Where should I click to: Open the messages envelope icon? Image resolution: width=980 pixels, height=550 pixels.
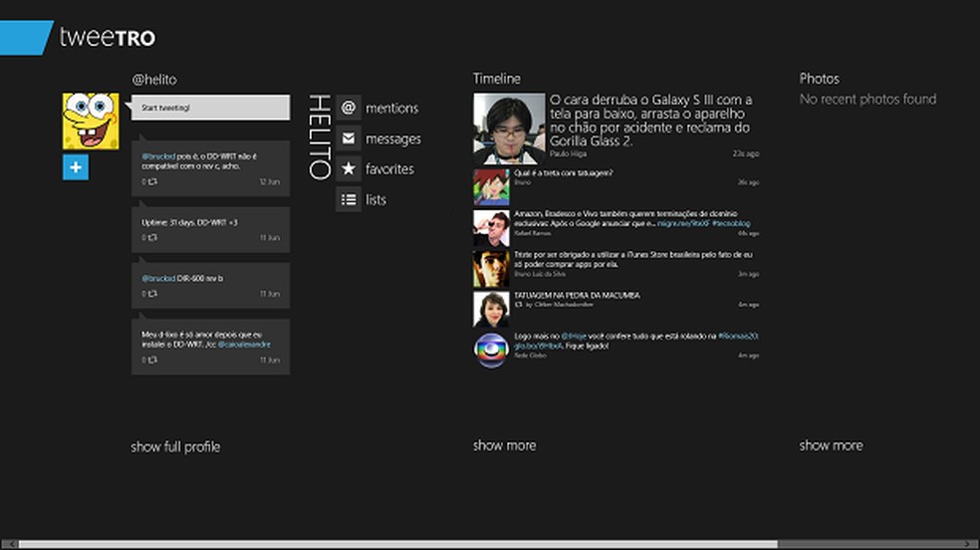click(349, 138)
